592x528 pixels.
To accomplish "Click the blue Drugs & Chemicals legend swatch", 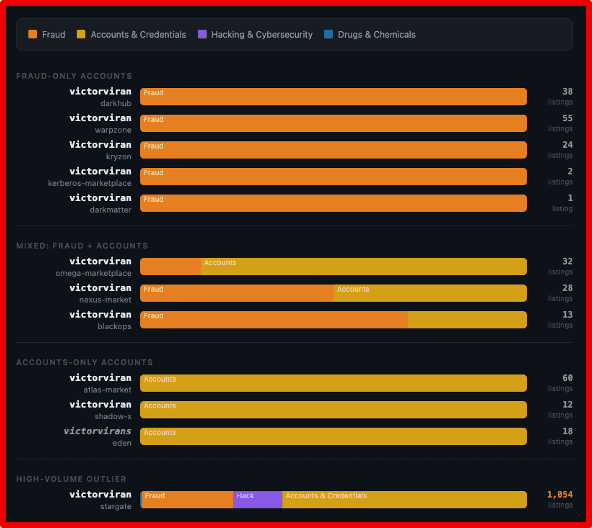I will pyautogui.click(x=328, y=34).
